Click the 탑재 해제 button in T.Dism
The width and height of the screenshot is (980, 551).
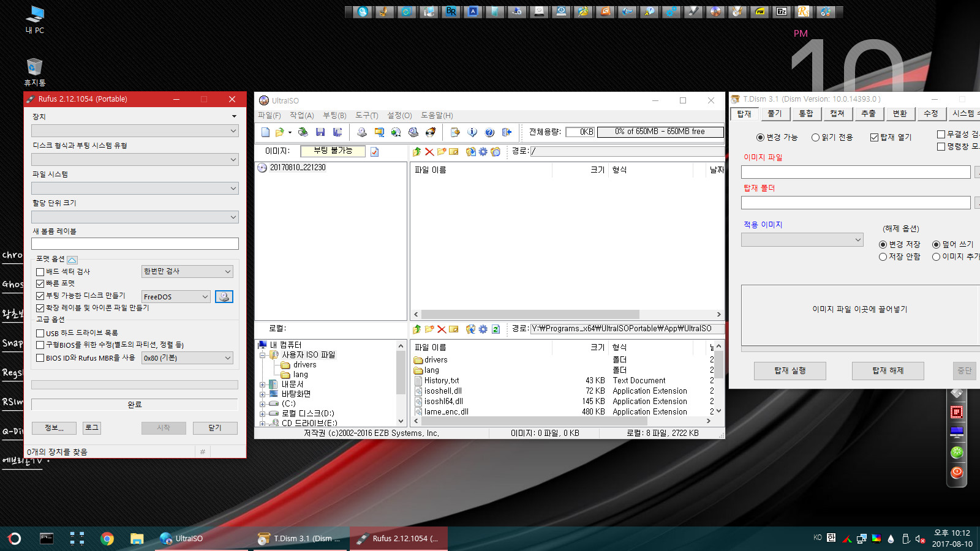[x=888, y=371]
